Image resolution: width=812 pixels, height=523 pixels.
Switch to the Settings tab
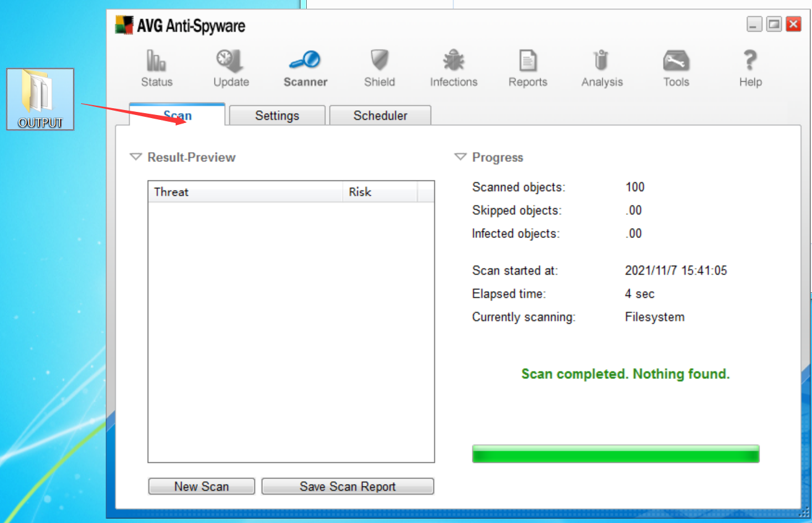(x=277, y=116)
